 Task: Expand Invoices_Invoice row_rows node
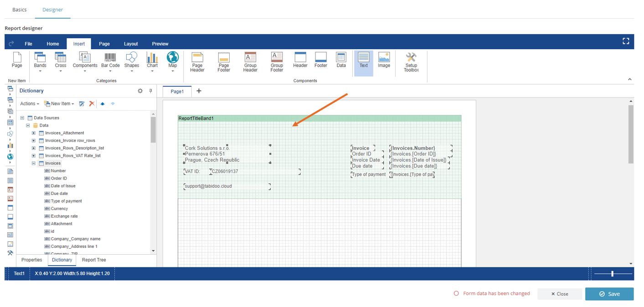point(34,141)
